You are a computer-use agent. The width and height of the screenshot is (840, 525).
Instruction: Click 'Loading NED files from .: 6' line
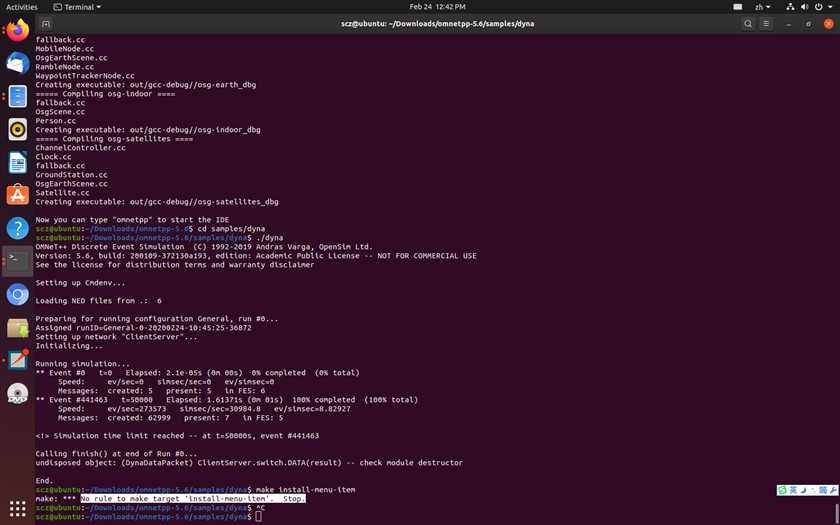99,301
